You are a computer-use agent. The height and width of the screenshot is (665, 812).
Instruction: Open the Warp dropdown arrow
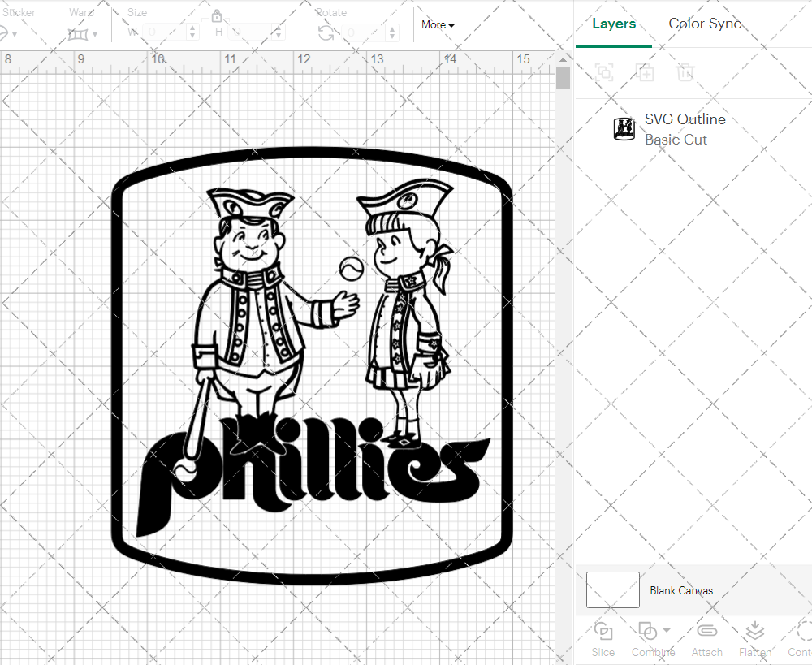coord(95,35)
